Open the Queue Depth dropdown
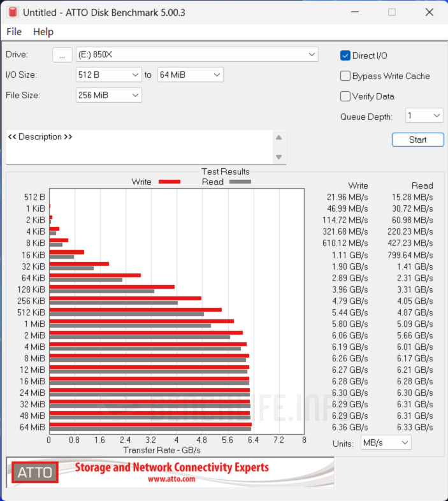448x501 pixels. (x=424, y=115)
